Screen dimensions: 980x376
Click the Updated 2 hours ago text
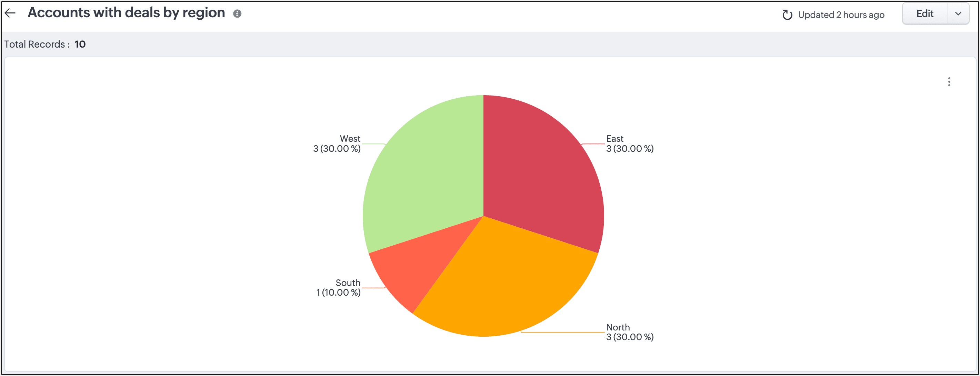pos(841,15)
